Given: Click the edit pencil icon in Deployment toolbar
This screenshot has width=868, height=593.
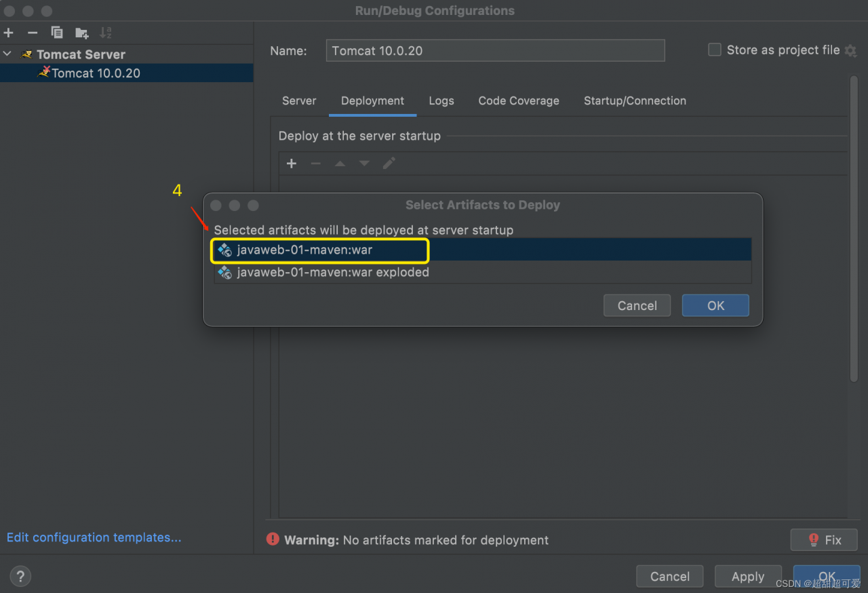Looking at the screenshot, I should (x=389, y=164).
